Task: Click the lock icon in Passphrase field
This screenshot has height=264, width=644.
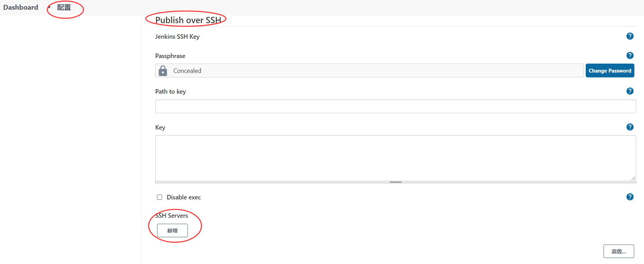Action: point(163,71)
